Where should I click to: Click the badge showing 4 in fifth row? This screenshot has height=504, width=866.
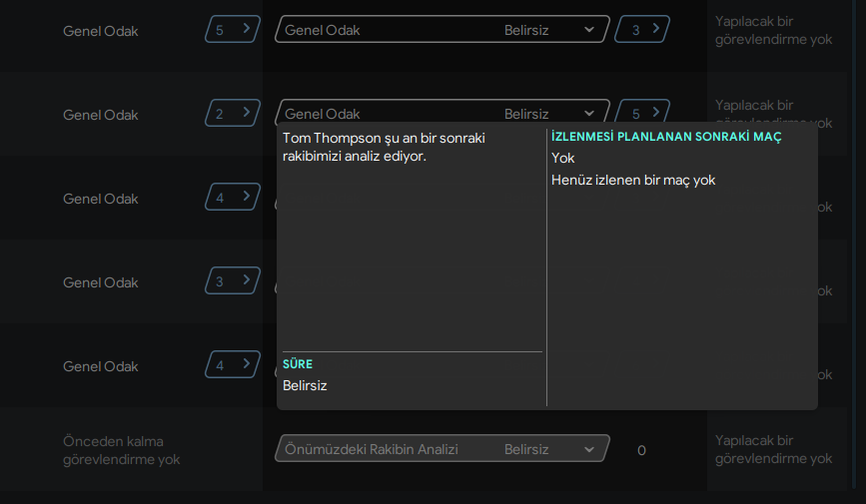click(232, 365)
